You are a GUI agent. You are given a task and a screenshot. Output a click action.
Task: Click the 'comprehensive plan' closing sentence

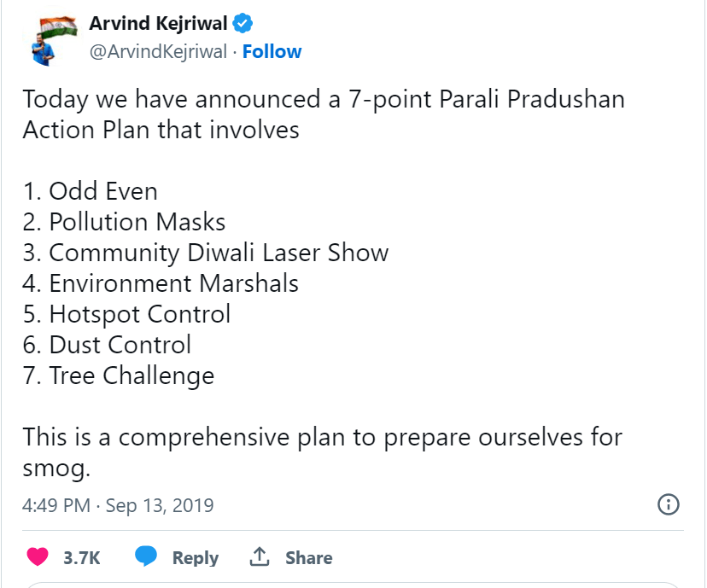tap(322, 437)
